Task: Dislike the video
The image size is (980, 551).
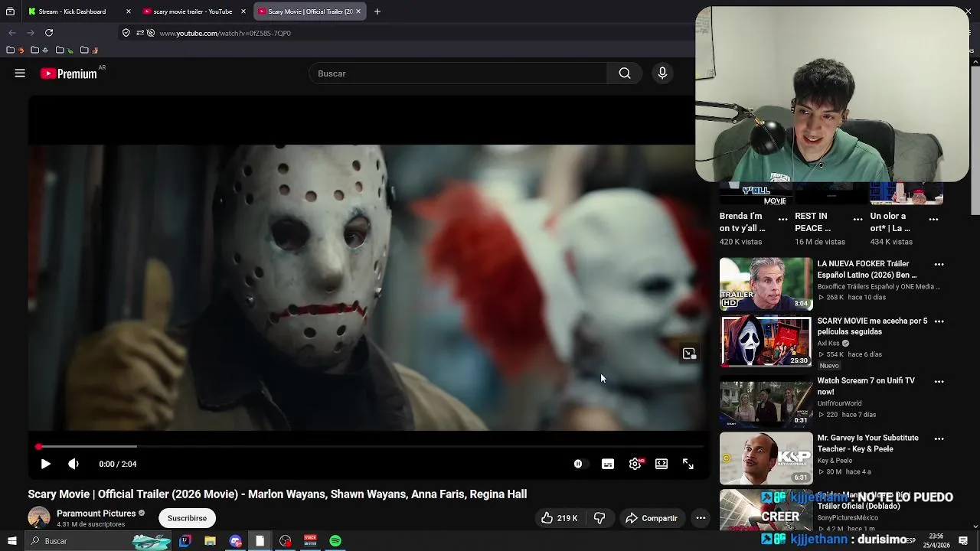Action: coord(599,518)
